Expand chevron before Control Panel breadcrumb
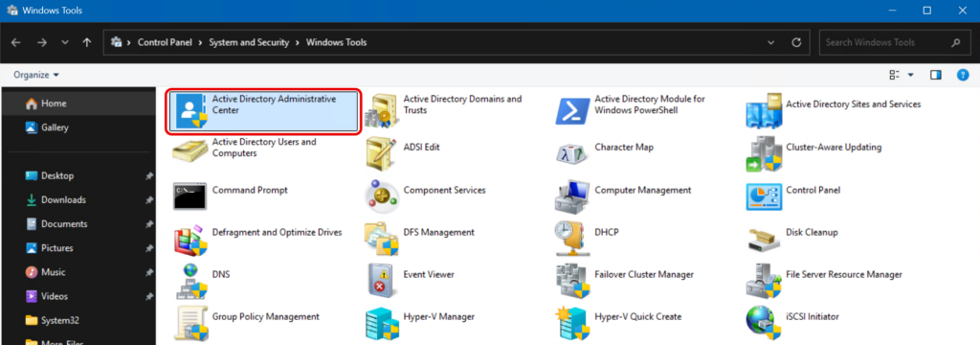980x345 pixels. click(129, 42)
